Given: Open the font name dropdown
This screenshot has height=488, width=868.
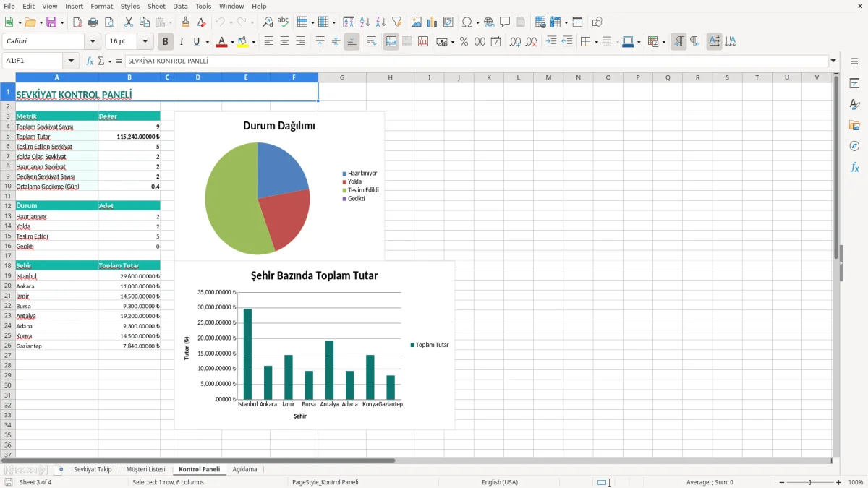Looking at the screenshot, I should point(93,42).
